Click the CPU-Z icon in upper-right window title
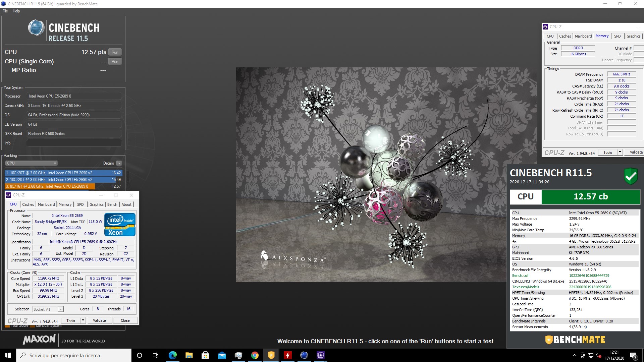Screen dimensions: 644x362 pos(546,27)
